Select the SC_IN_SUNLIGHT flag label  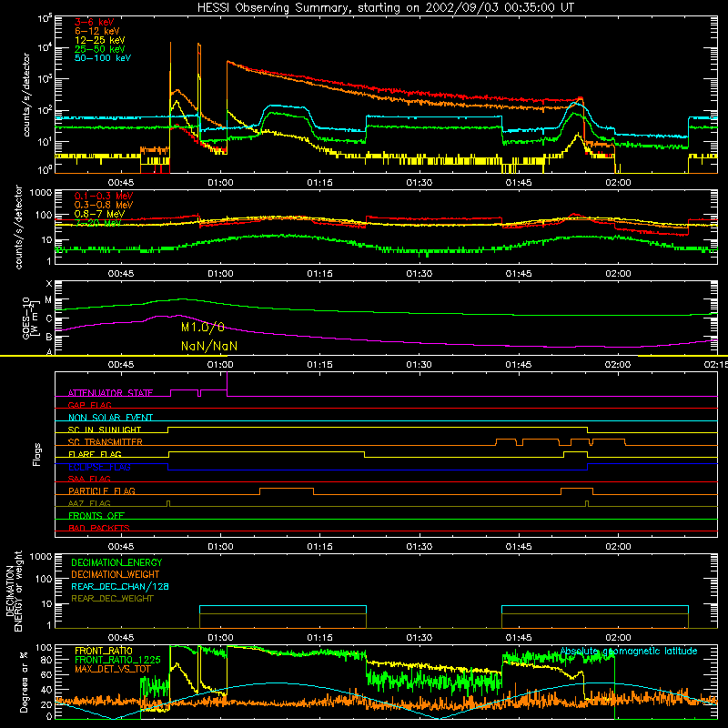105,430
